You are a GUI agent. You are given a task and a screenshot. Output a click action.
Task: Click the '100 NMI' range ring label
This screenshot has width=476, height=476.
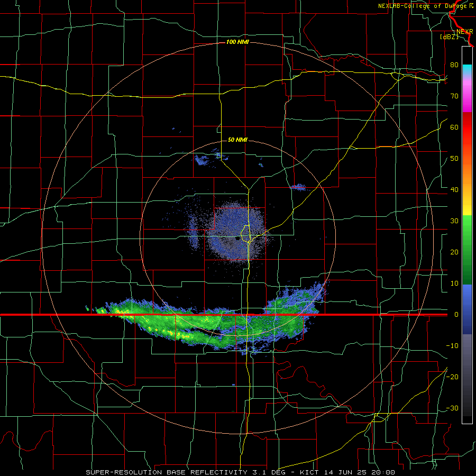[x=237, y=42]
